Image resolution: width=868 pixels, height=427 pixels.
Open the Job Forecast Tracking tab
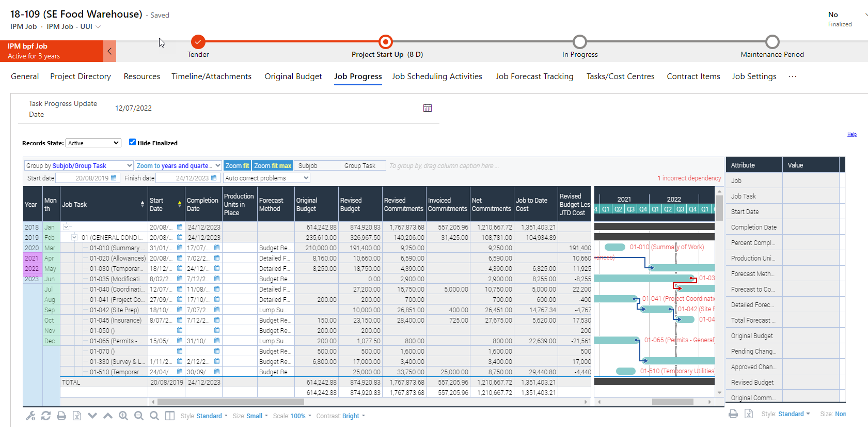pos(534,77)
